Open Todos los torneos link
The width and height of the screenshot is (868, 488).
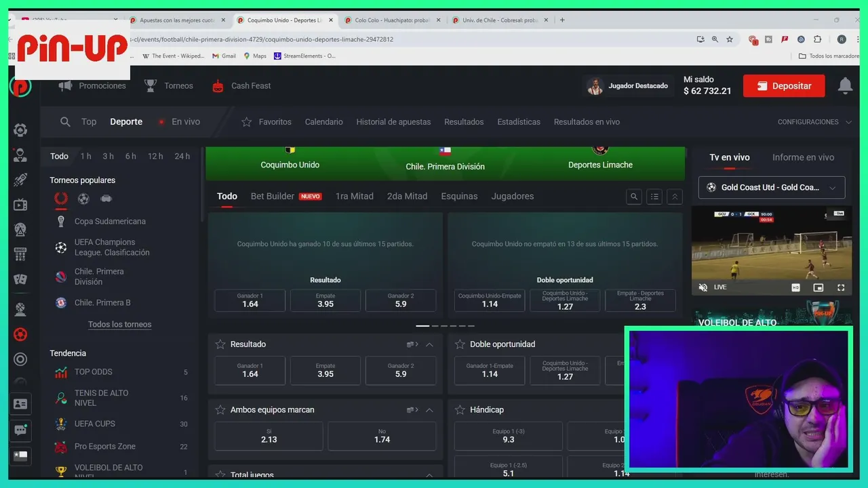point(119,325)
